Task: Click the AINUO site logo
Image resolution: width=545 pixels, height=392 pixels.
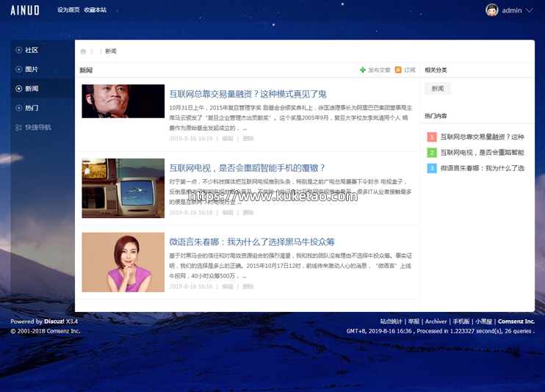Action: (25, 10)
